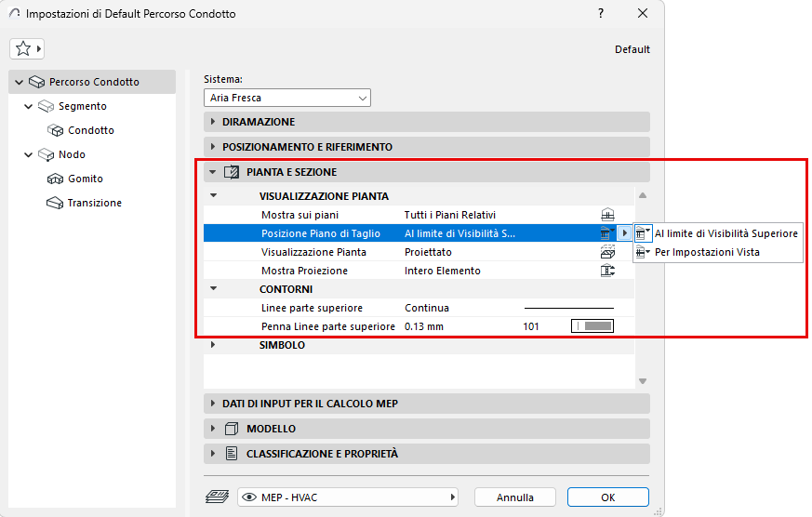Click the Pianta e Sezione panel icon
The image size is (812, 517).
[x=232, y=172]
